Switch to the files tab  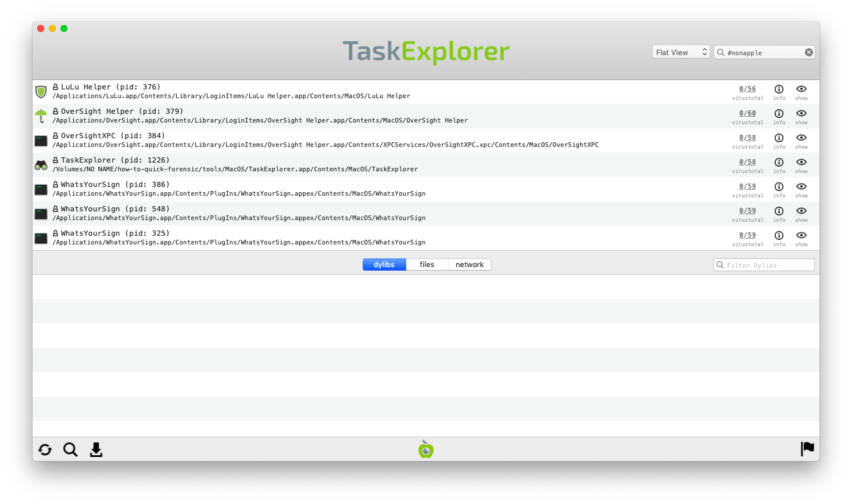tap(427, 265)
